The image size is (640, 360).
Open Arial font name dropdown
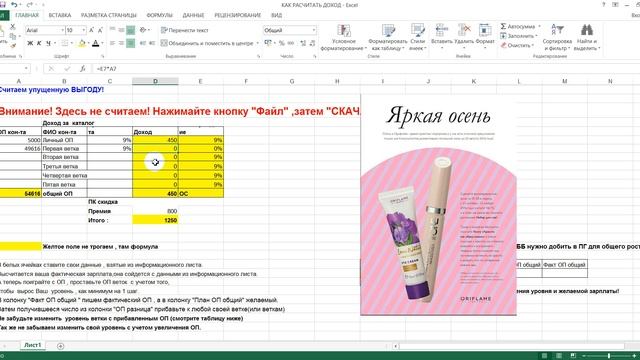click(x=62, y=30)
